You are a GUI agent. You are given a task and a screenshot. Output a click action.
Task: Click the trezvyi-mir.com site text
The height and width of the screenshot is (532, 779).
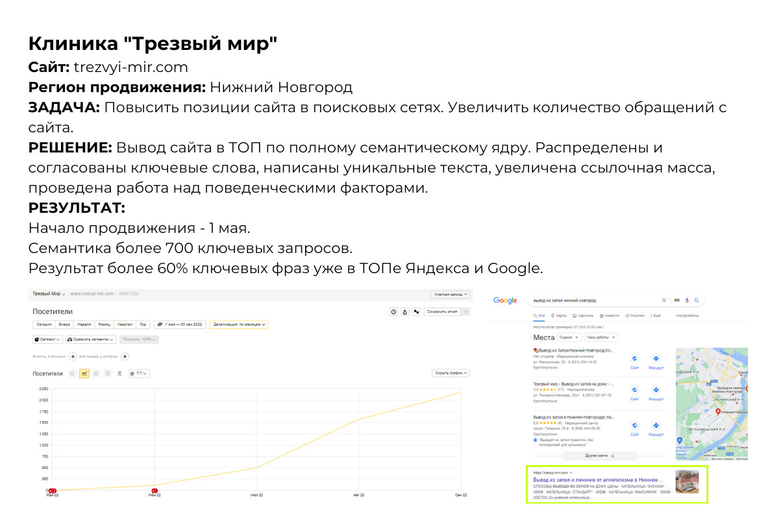click(130, 67)
